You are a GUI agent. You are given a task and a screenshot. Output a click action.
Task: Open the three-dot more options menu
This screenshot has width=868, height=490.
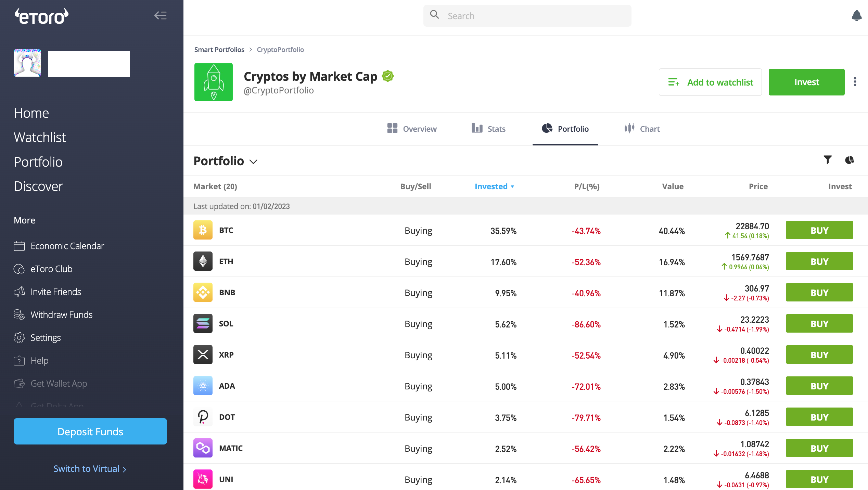[x=855, y=82]
